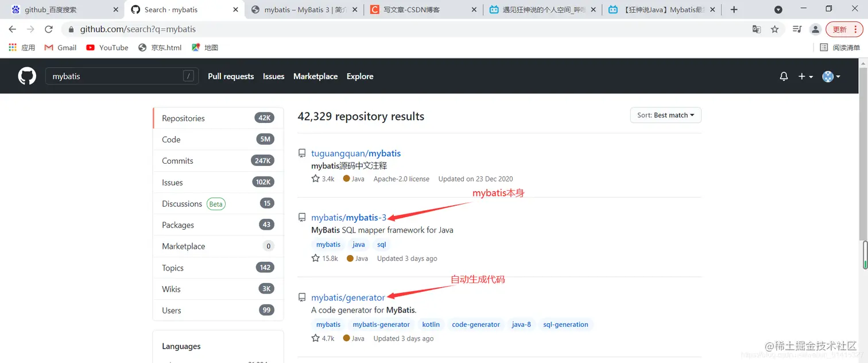Open the YouTube bookmark

click(x=107, y=48)
